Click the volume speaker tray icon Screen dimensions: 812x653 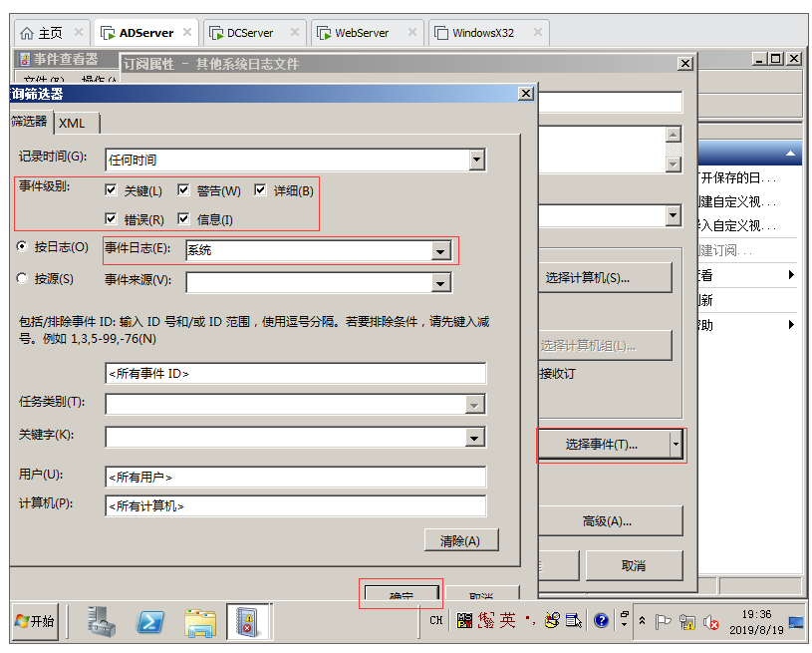coord(711,622)
